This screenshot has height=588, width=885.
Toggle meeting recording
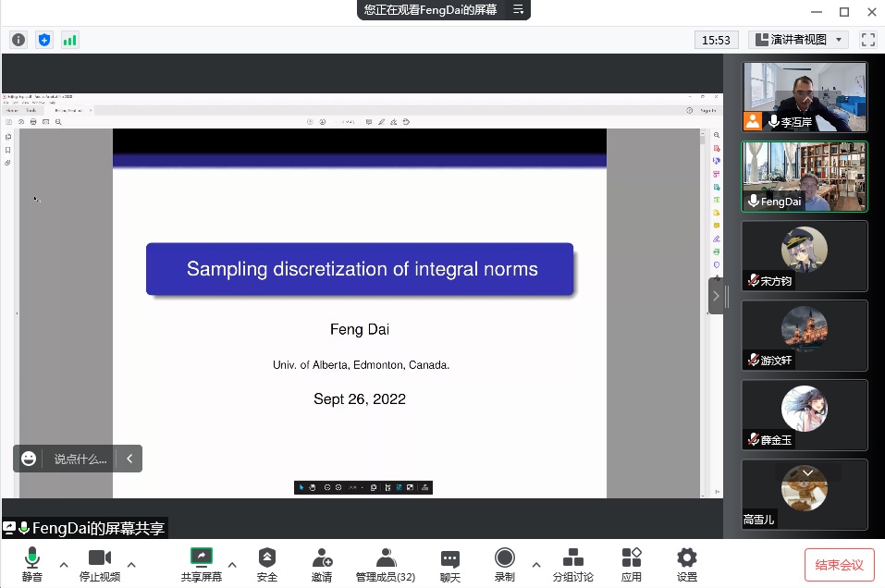pos(504,564)
